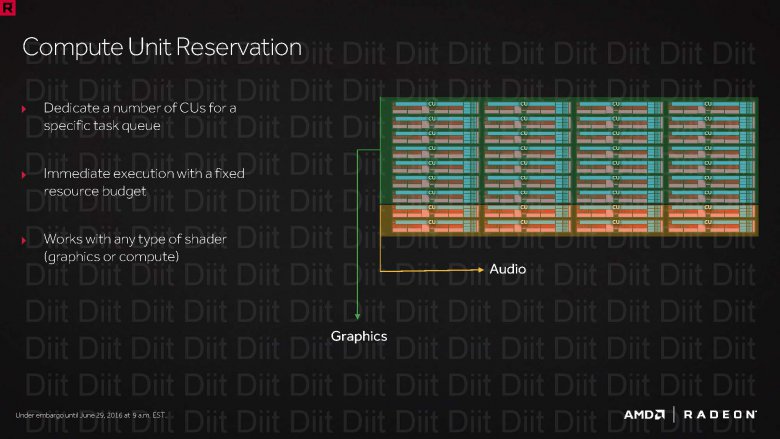This screenshot has width=780, height=439.
Task: Click the red AMD icon in top-left corner
Action: [x=8, y=7]
